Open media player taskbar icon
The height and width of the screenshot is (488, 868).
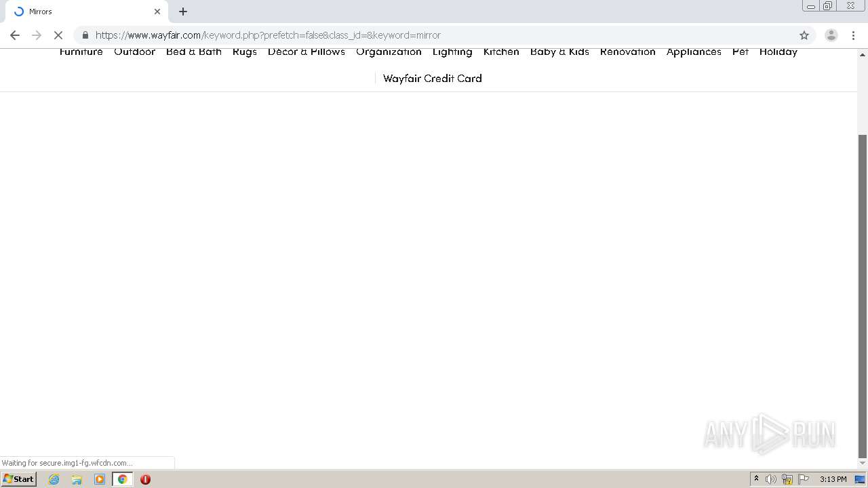[x=100, y=479]
